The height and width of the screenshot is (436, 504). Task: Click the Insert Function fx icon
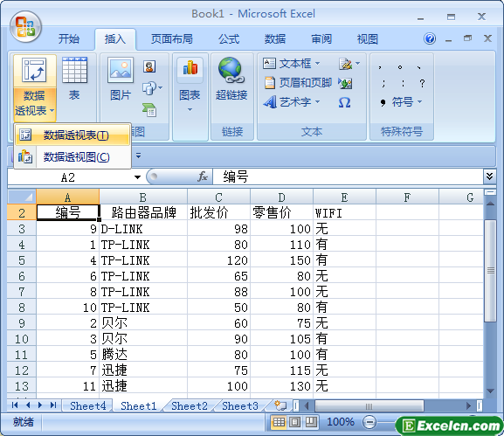click(203, 176)
